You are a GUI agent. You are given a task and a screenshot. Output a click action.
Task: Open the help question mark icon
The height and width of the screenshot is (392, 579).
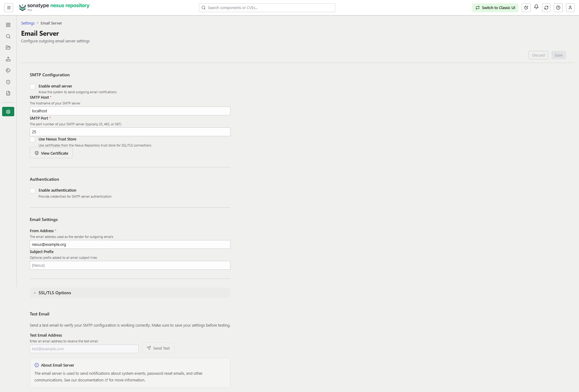558,8
